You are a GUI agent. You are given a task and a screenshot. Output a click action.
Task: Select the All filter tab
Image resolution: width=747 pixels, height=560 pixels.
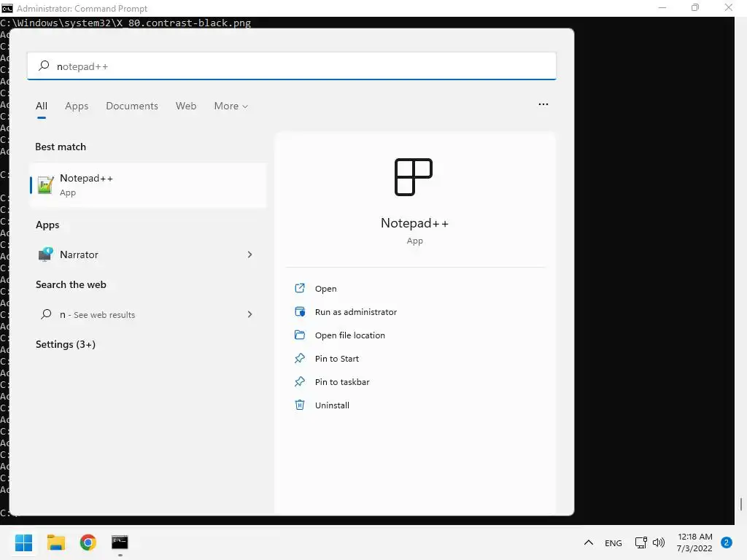pos(42,106)
